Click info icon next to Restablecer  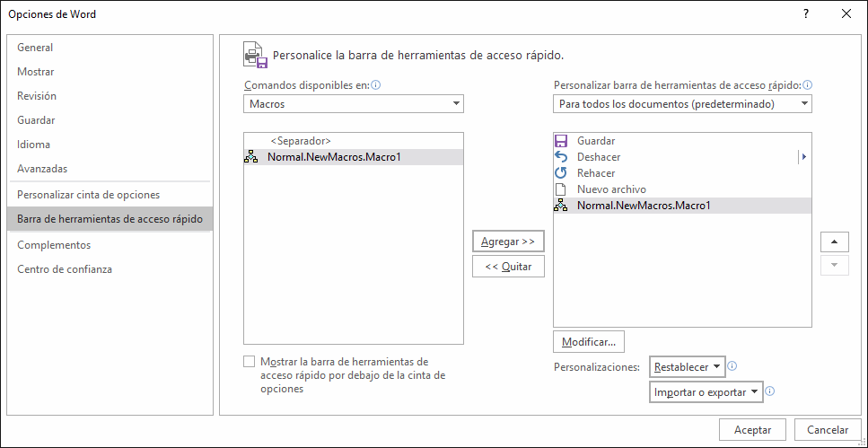click(x=732, y=366)
